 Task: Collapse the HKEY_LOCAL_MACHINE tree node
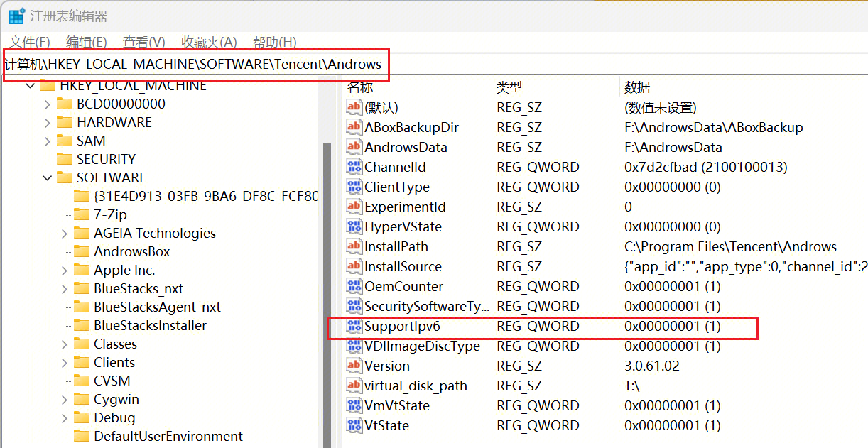[x=30, y=86]
